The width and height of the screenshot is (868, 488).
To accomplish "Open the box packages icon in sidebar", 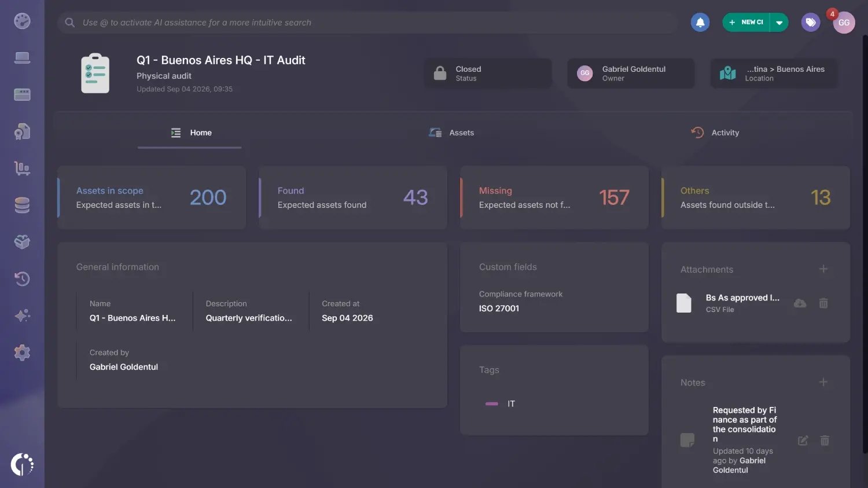I will (22, 242).
